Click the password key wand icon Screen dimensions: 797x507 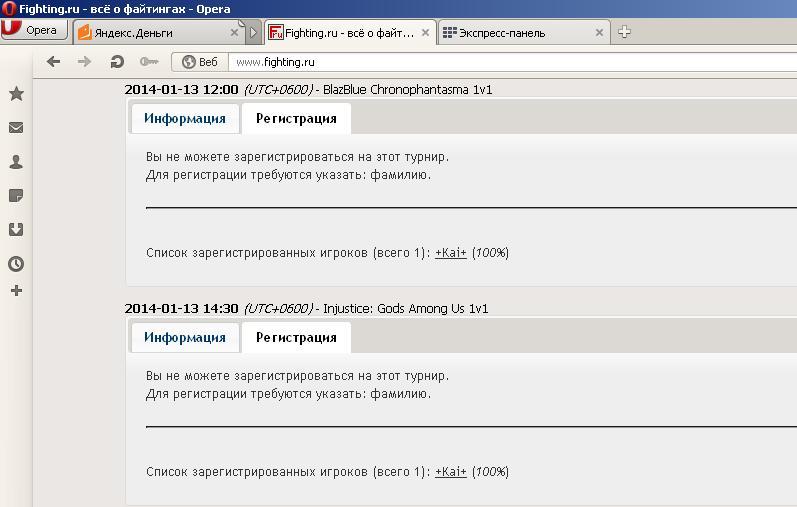click(148, 62)
